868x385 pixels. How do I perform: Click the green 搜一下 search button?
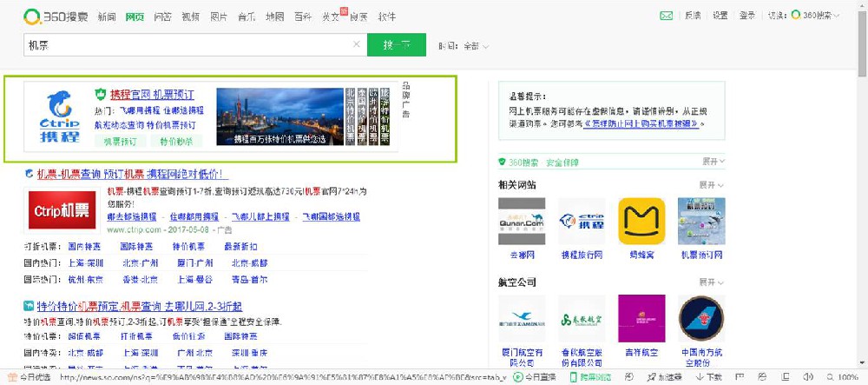[397, 45]
